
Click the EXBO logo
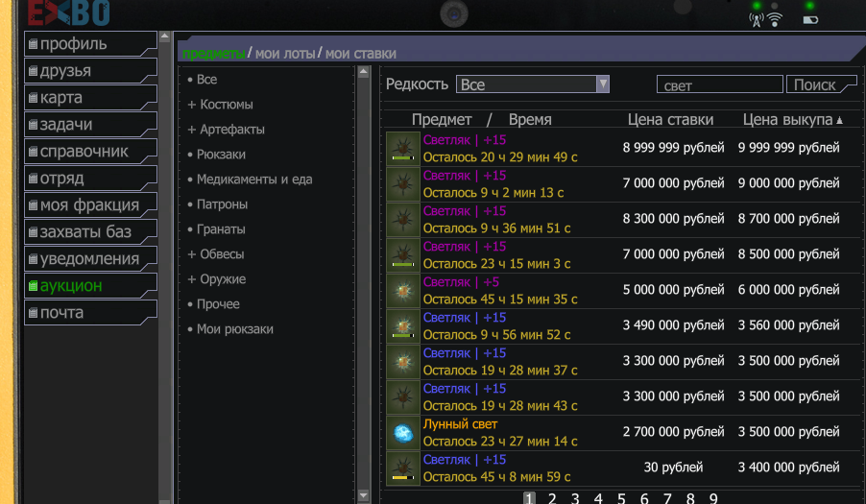click(68, 12)
